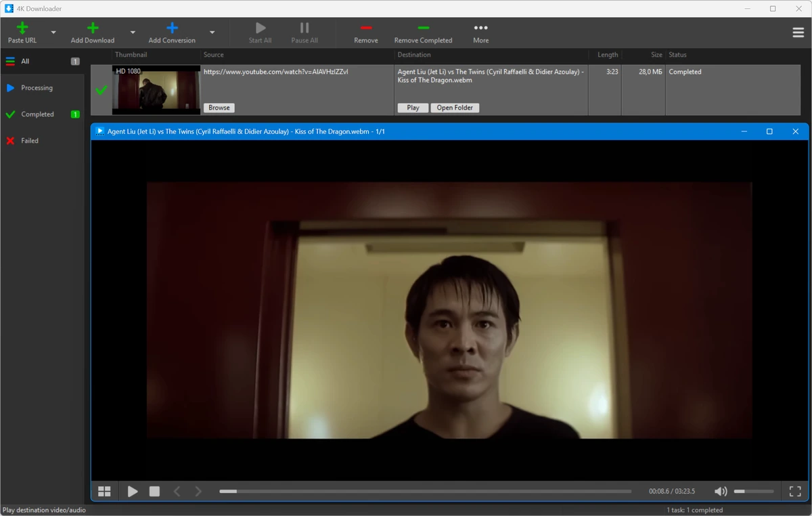Click the Open Folder button
This screenshot has width=812, height=516.
pos(455,108)
